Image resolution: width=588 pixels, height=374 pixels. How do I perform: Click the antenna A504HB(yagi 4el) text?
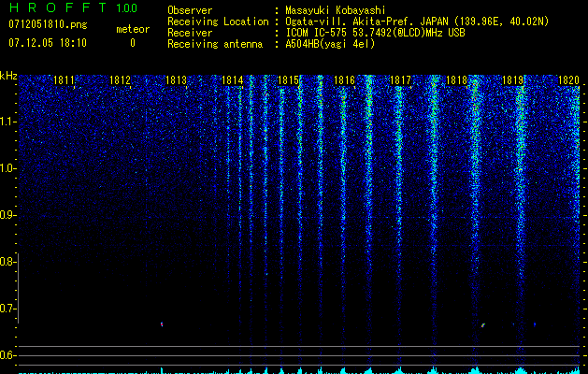click(330, 44)
